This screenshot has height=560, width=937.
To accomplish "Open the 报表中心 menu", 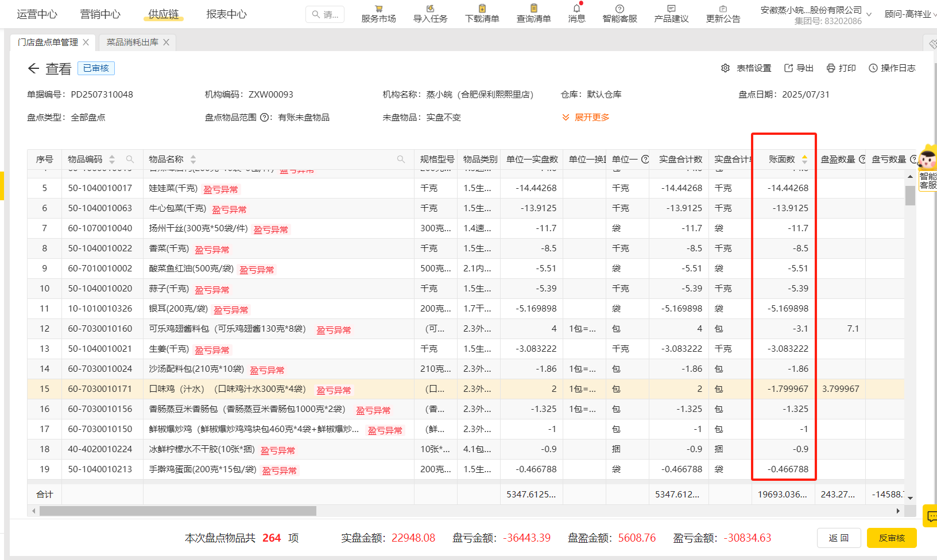I will pyautogui.click(x=226, y=14).
